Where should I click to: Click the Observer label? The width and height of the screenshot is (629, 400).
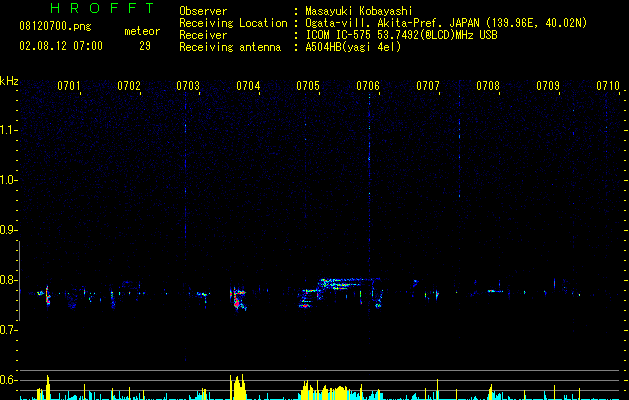[x=203, y=11]
